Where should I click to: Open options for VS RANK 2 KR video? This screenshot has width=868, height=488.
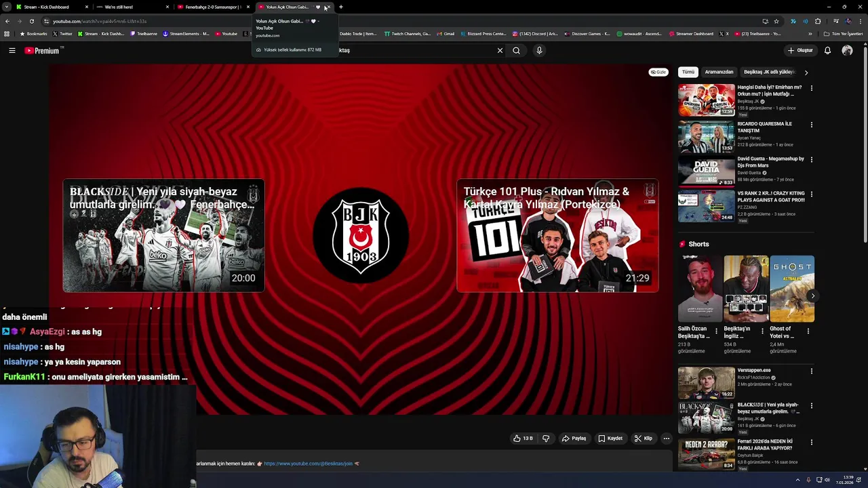click(811, 195)
